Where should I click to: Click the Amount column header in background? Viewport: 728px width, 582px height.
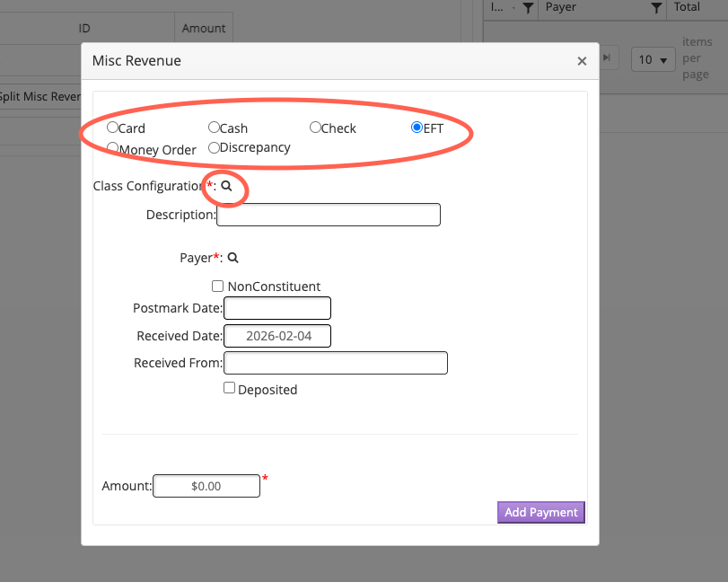point(204,29)
